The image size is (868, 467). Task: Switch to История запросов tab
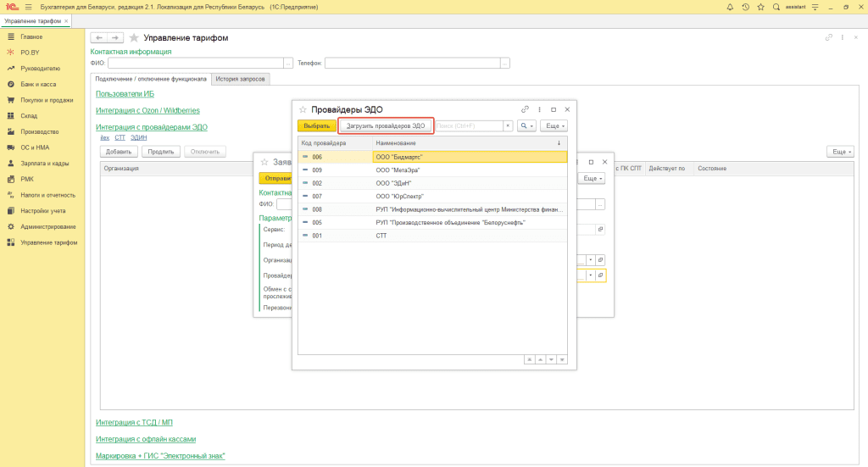[241, 79]
